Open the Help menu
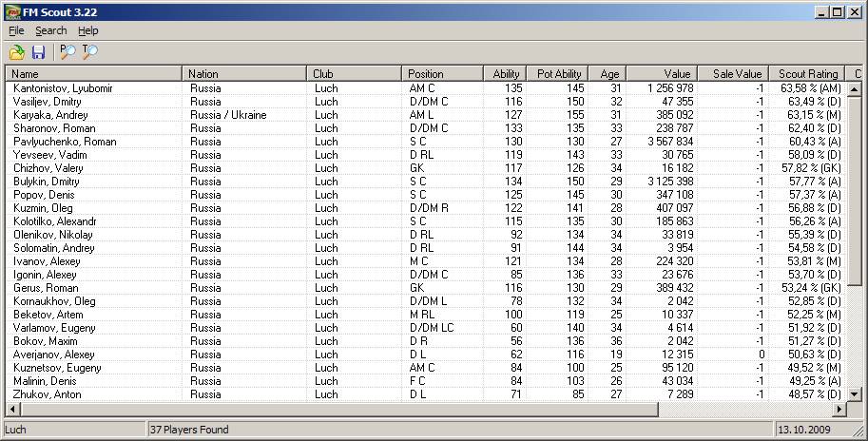868x441 pixels. point(88,31)
